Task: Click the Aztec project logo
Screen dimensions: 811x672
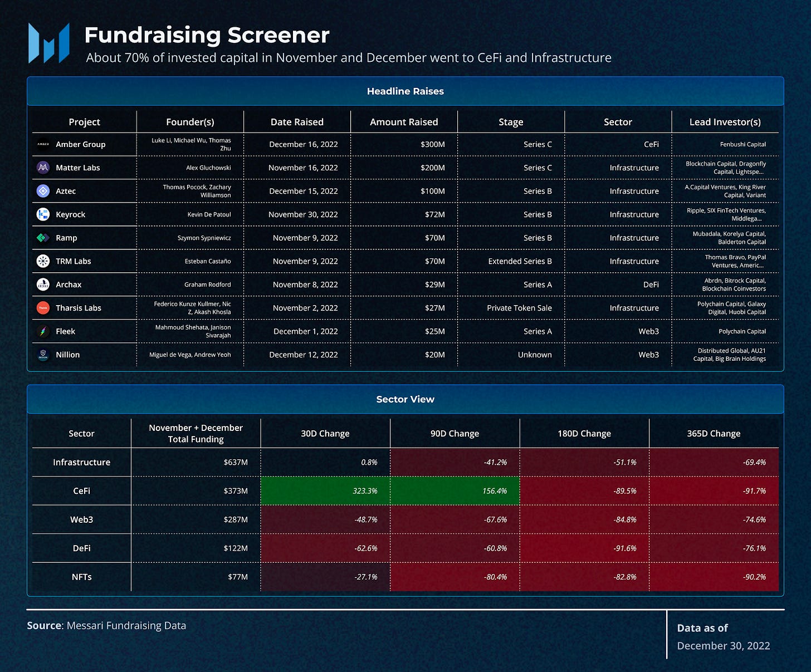Action: [43, 191]
